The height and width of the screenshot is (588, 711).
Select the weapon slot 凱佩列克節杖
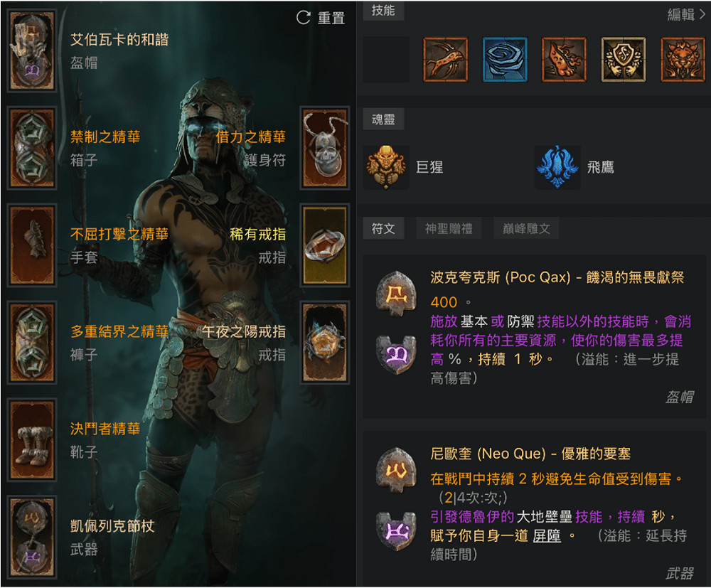(x=32, y=538)
